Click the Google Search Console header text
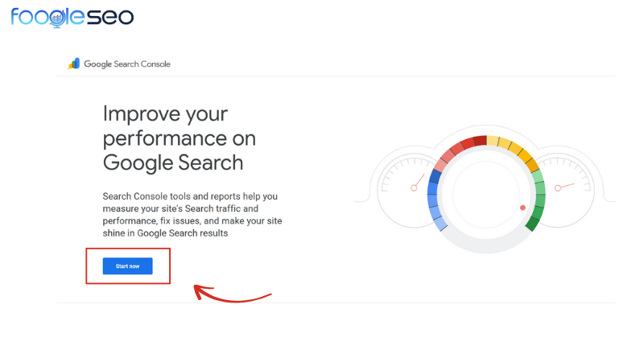Screen dimensions: 644x362 click(127, 64)
